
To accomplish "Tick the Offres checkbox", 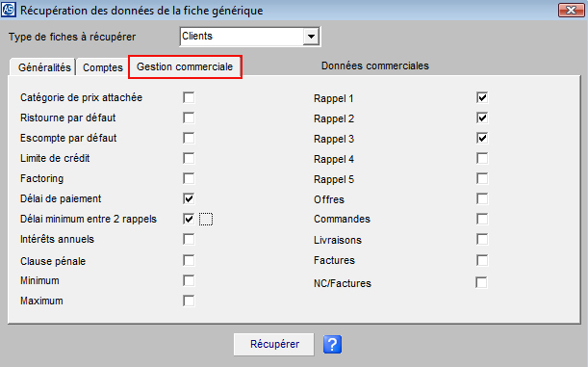I will [x=482, y=198].
